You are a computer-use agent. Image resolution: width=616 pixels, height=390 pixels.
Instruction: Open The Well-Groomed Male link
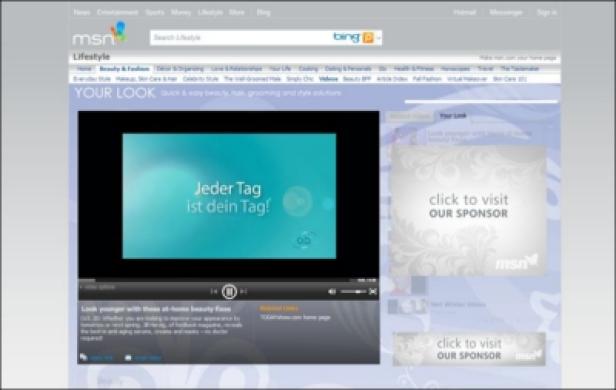pyautogui.click(x=253, y=79)
